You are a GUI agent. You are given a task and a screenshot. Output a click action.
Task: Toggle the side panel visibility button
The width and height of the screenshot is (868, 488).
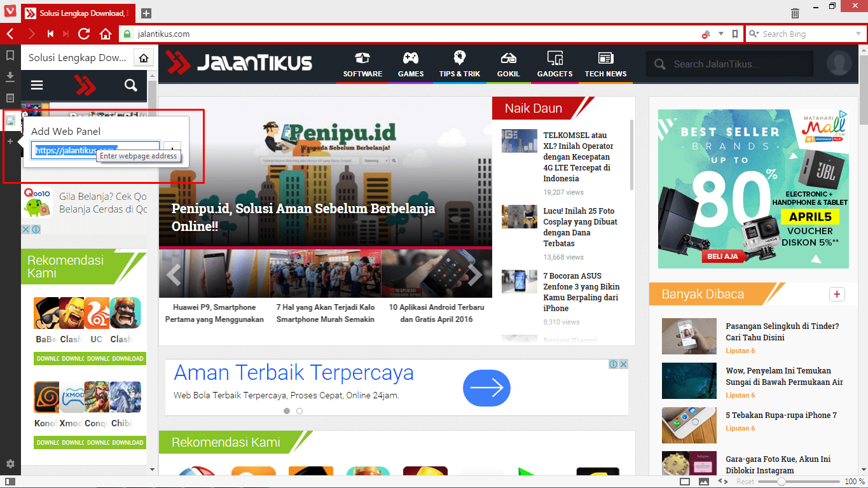tap(10, 482)
